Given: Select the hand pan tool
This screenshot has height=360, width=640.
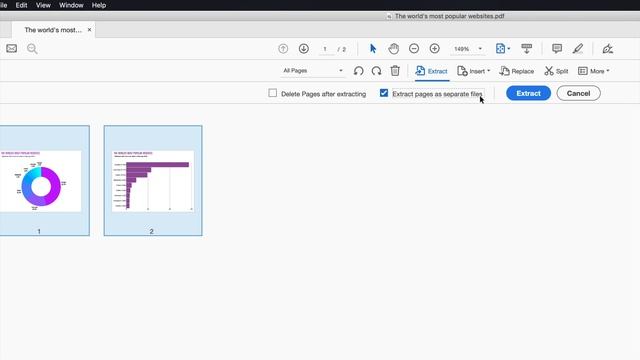Looking at the screenshot, I should click(393, 49).
